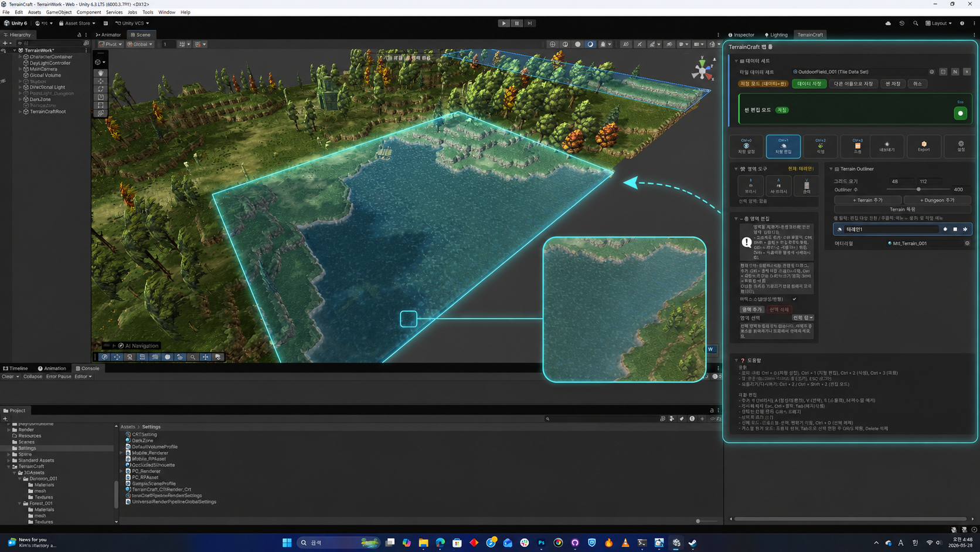Select the Rotate tool in Scene toolbar
The width and height of the screenshot is (980, 552).
(101, 89)
